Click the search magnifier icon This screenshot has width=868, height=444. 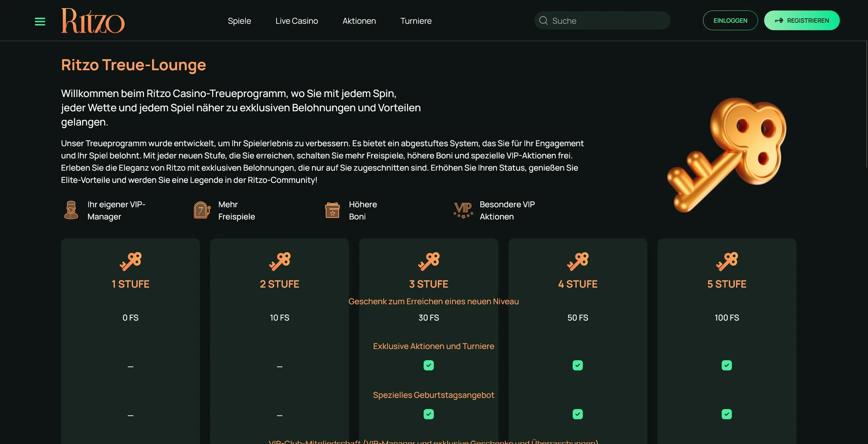[x=543, y=21]
